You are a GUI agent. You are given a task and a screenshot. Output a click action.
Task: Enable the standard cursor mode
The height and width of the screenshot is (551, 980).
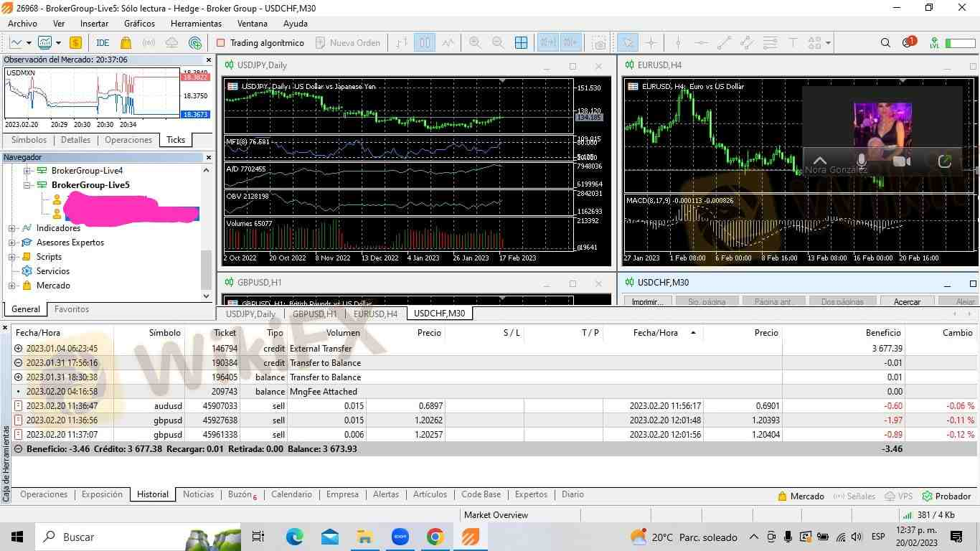628,42
